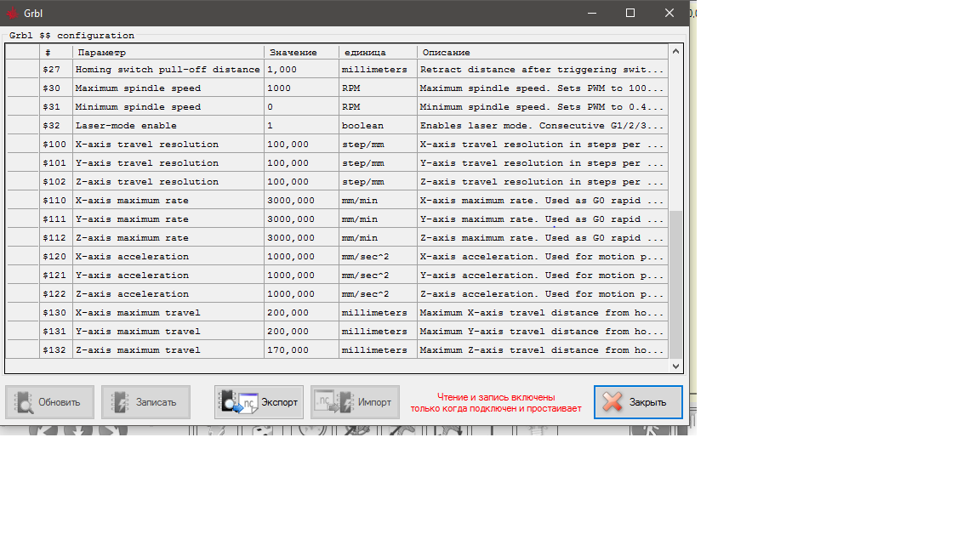Click the Значение column header

click(301, 53)
